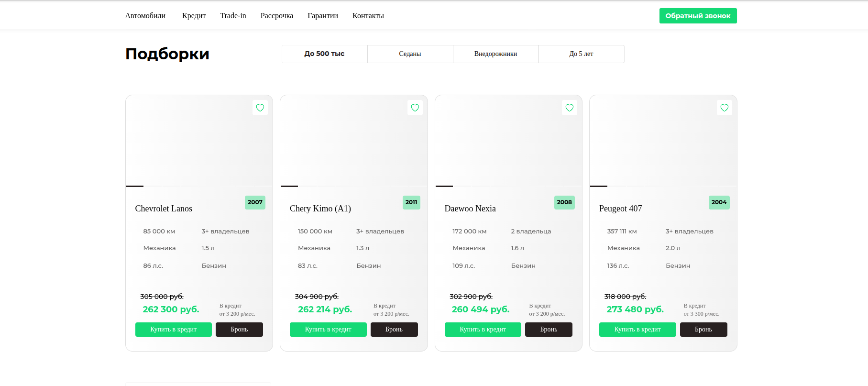This screenshot has height=386, width=868.
Task: Click the 260 494 руб. price
Action: 481,309
